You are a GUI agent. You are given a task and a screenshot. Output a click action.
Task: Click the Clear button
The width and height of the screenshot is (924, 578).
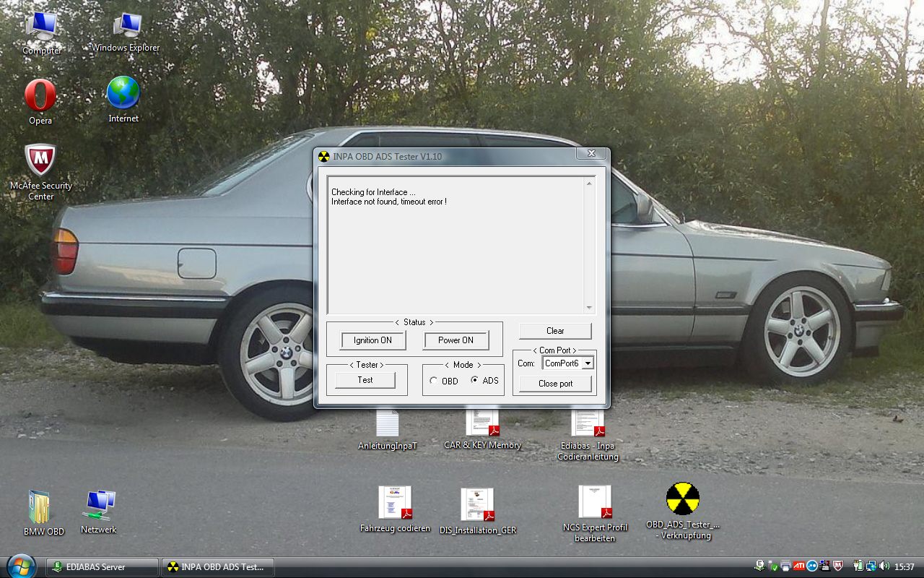554,331
